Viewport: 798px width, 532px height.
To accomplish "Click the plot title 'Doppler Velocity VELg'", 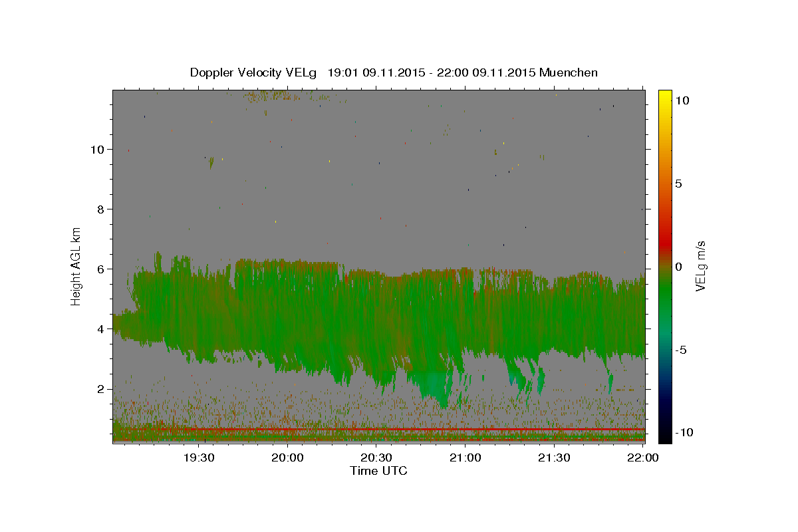I will (255, 72).
